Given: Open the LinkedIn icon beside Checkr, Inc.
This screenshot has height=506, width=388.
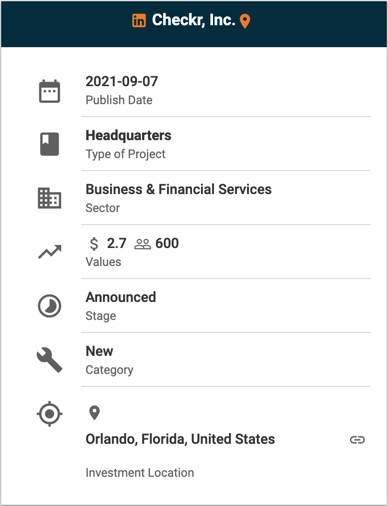Looking at the screenshot, I should point(139,21).
